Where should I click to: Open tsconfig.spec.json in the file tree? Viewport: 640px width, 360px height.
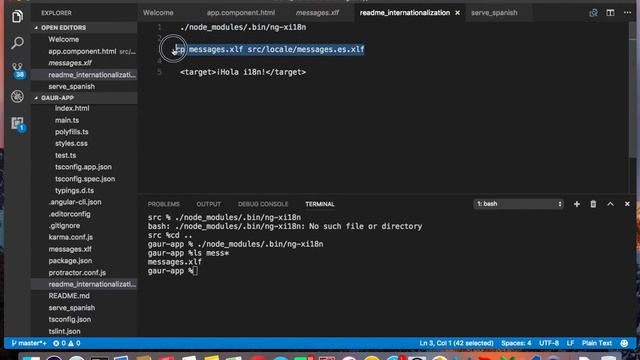point(84,179)
